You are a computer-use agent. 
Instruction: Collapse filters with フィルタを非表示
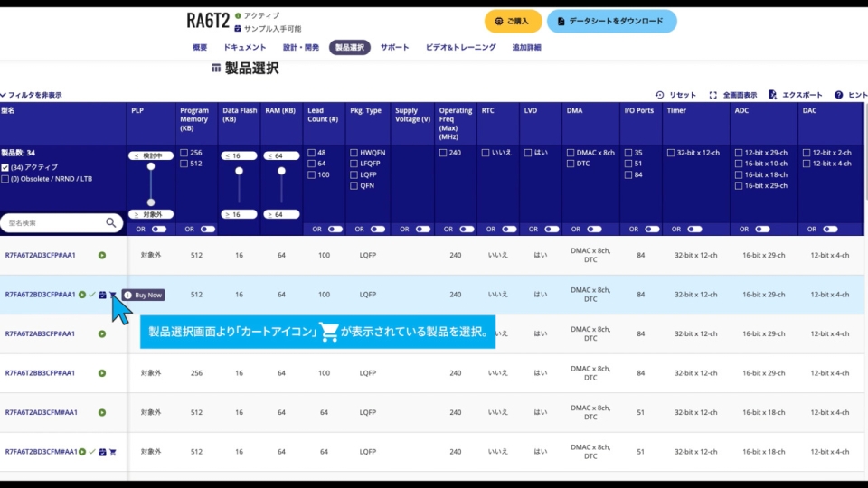click(x=32, y=95)
